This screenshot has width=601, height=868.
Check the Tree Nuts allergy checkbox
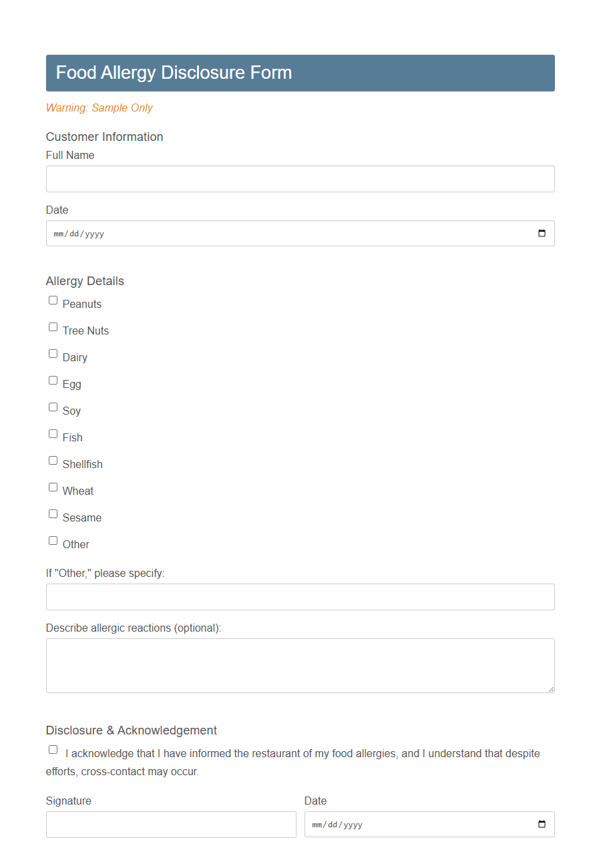pyautogui.click(x=53, y=327)
